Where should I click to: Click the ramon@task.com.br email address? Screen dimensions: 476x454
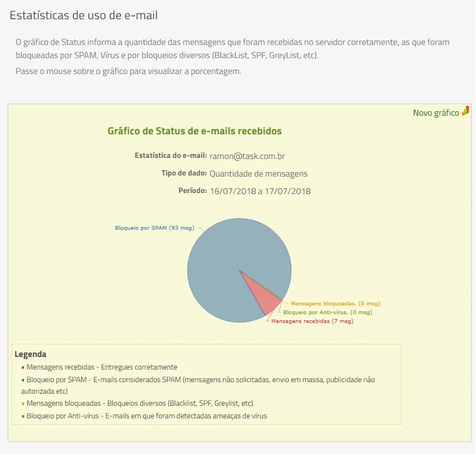pos(247,156)
